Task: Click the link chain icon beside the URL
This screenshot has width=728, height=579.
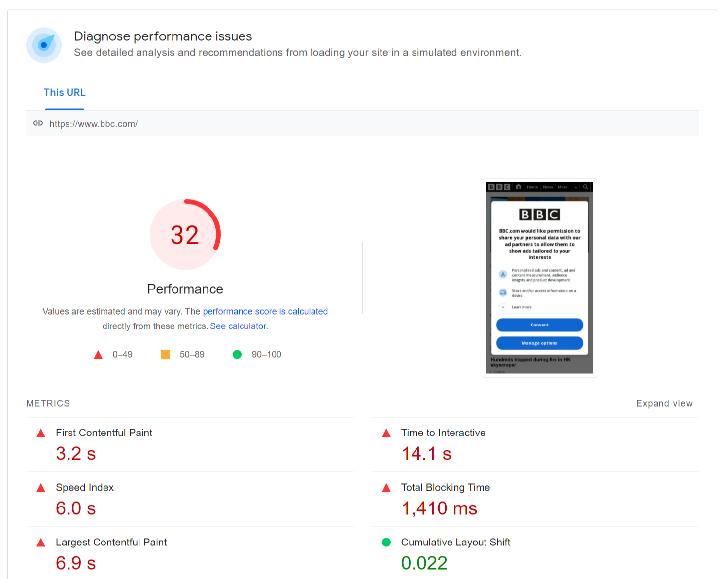Action: point(38,123)
